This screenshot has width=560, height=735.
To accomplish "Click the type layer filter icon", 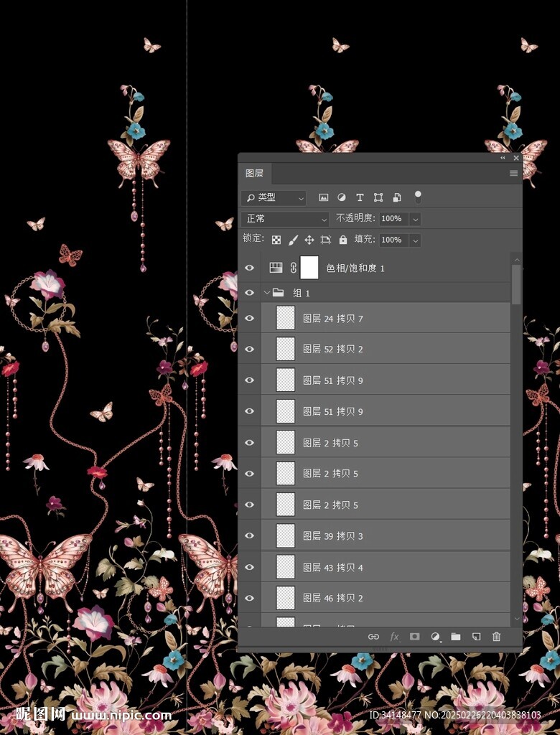I will (360, 197).
